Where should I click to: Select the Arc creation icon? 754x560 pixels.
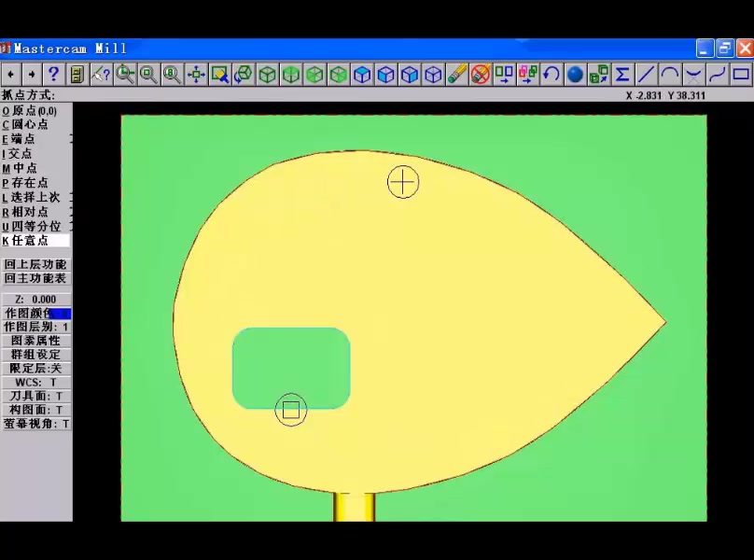[x=668, y=75]
